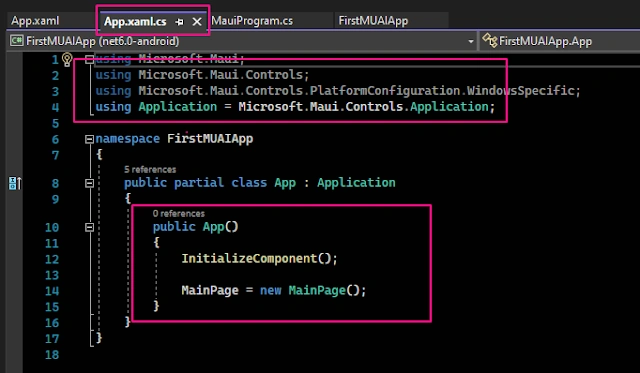The width and height of the screenshot is (640, 373).
Task: Click the App constructor name on line 10
Action: click(213, 227)
